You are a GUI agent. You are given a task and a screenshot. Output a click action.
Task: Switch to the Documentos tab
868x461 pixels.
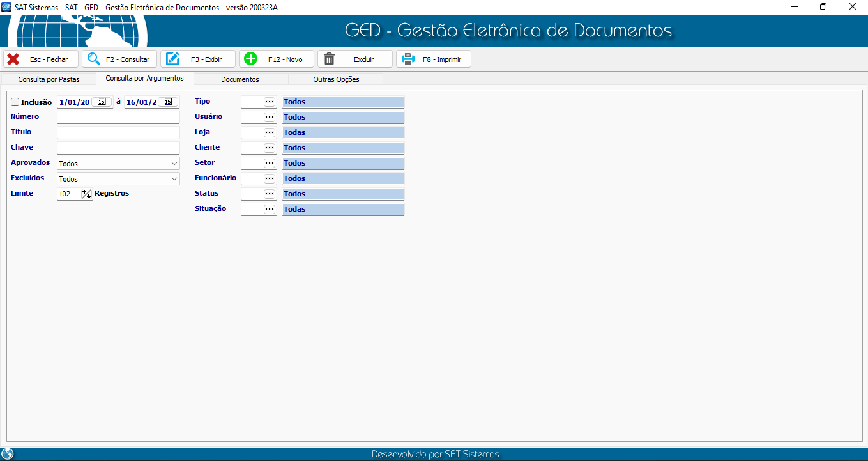[240, 79]
